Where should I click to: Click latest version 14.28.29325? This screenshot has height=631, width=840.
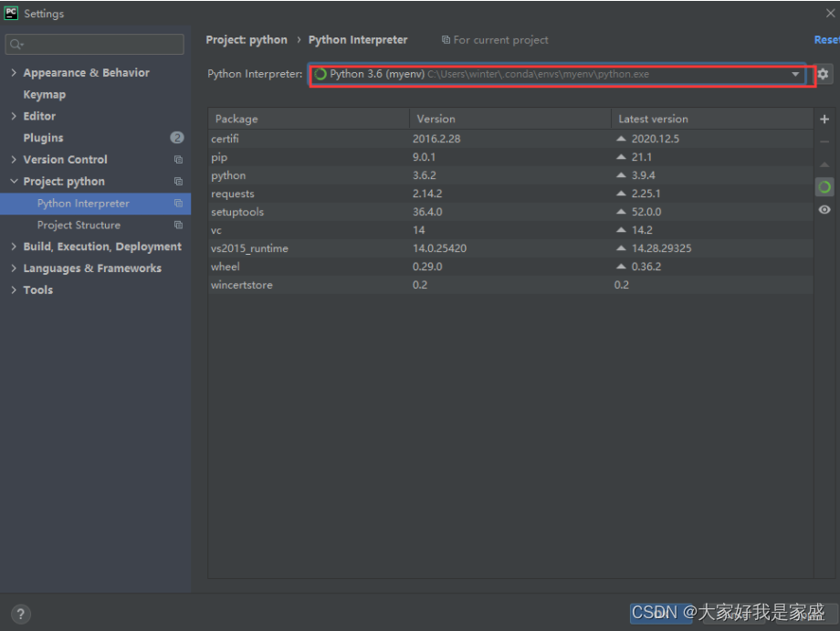point(662,248)
